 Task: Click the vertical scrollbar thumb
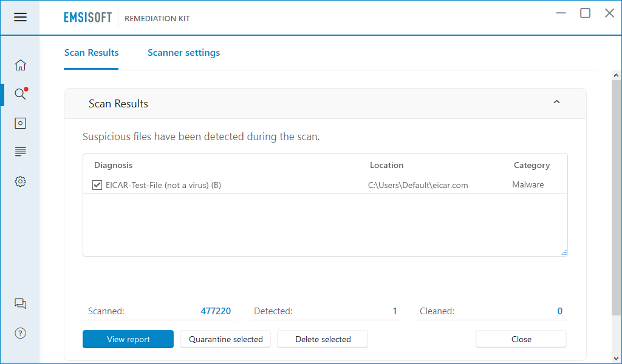[x=616, y=198]
